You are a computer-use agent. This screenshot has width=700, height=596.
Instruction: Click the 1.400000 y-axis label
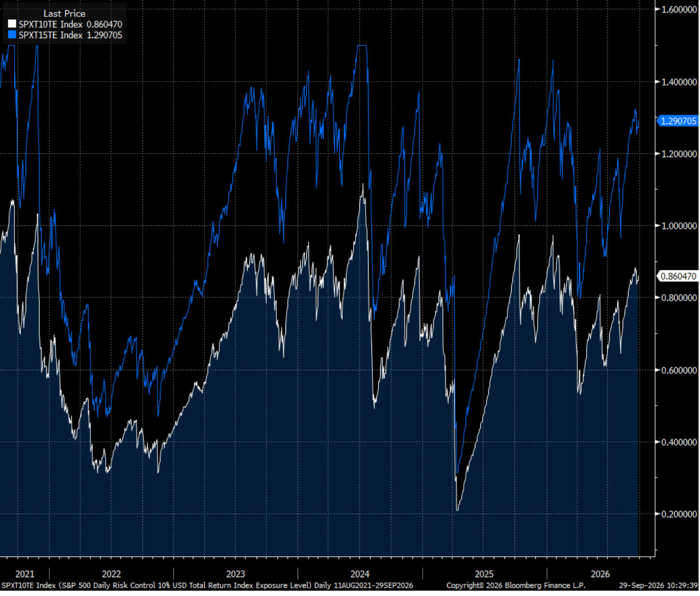(679, 82)
